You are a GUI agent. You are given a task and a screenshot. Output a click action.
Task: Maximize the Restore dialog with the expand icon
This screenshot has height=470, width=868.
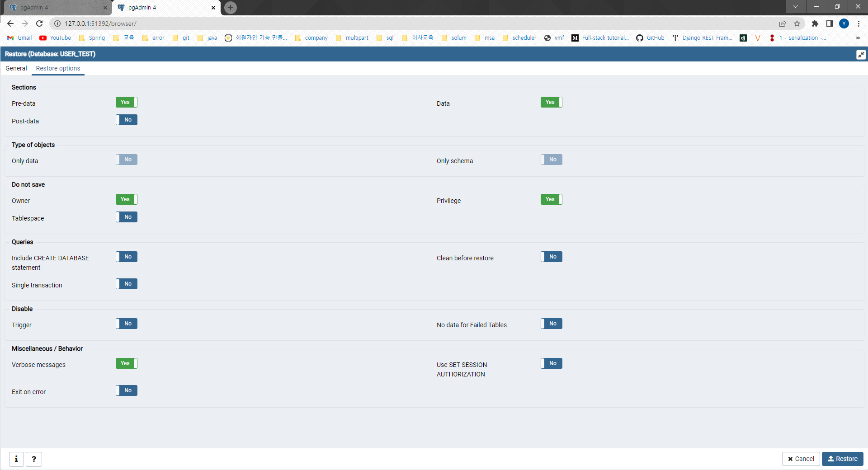click(x=861, y=55)
